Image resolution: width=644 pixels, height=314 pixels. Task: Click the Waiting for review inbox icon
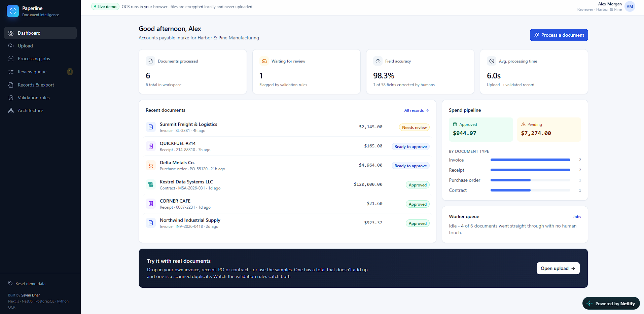pos(264,61)
